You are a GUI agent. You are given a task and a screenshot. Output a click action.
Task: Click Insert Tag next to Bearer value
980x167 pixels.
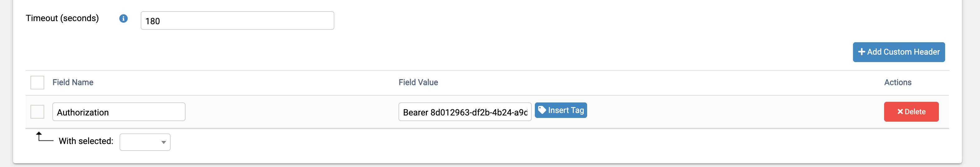pyautogui.click(x=561, y=110)
